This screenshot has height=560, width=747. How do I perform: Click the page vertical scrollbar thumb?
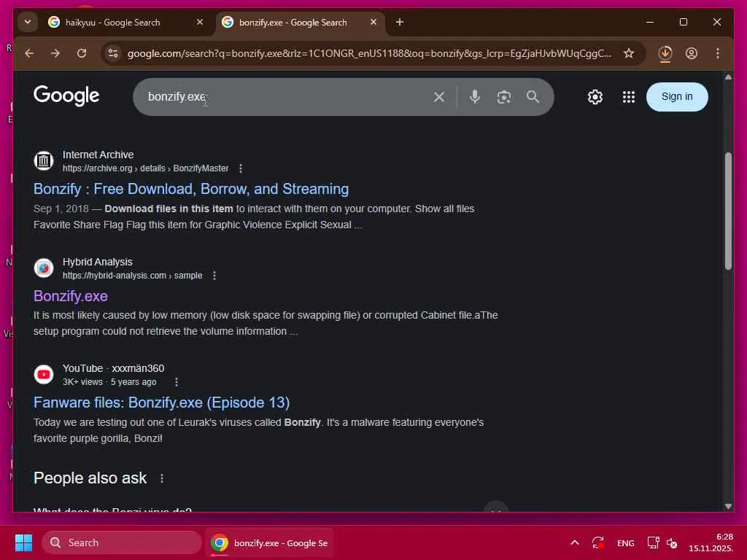(728, 211)
